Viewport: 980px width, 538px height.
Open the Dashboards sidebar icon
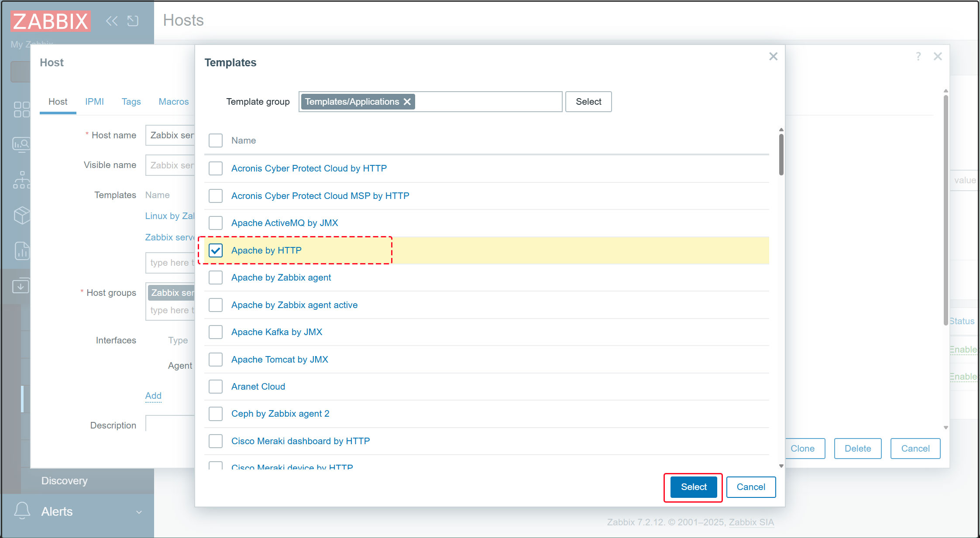click(x=21, y=110)
